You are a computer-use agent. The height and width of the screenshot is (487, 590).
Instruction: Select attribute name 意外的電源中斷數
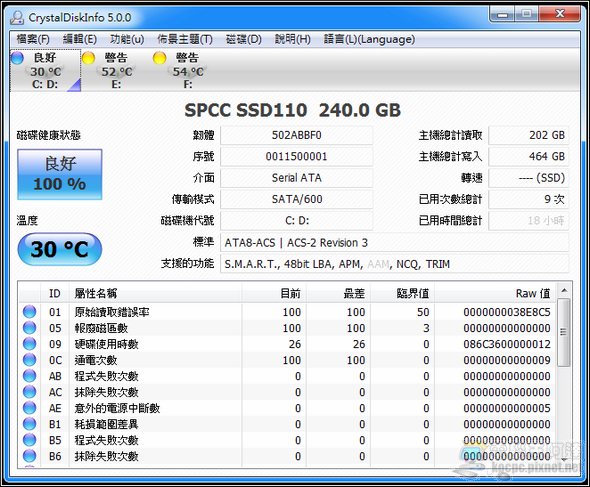[117, 408]
